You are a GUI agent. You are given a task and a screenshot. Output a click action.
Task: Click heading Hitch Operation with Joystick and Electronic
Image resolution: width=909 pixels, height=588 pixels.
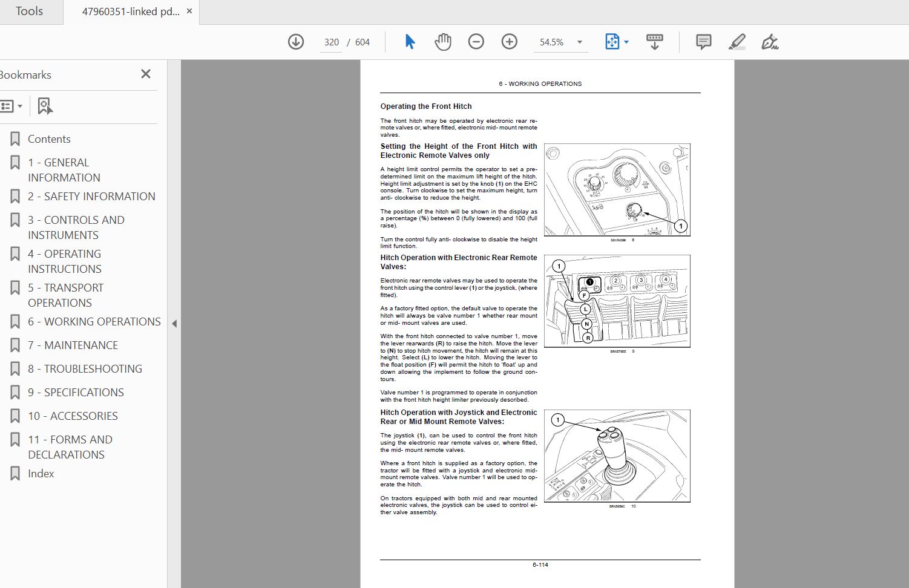(x=459, y=417)
